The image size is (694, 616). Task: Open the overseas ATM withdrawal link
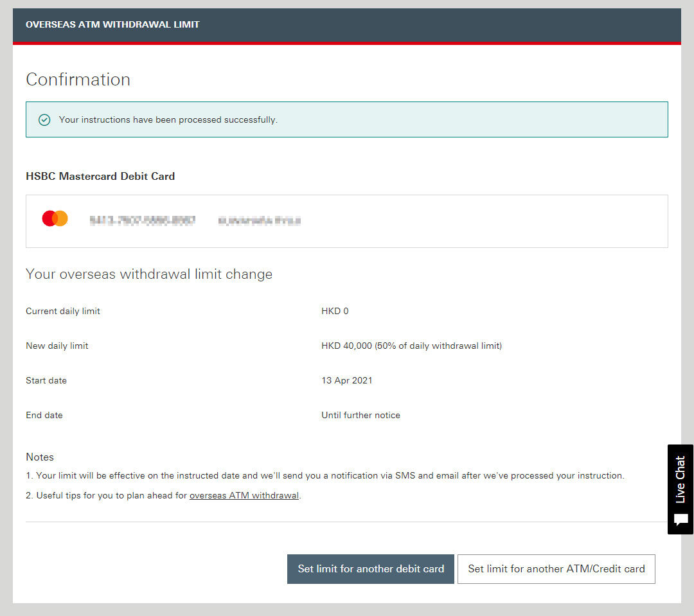tap(244, 496)
